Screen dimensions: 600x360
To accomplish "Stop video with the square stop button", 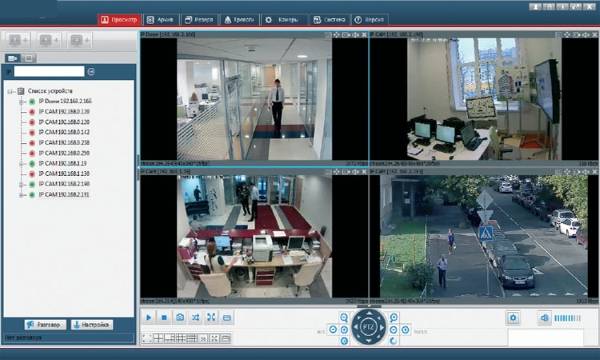I will point(164,317).
